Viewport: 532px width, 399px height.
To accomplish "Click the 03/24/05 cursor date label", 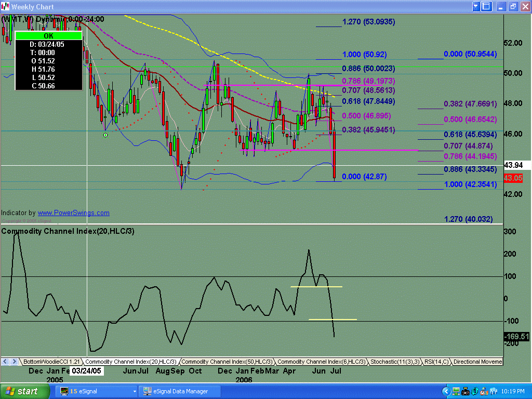I will click(x=87, y=371).
